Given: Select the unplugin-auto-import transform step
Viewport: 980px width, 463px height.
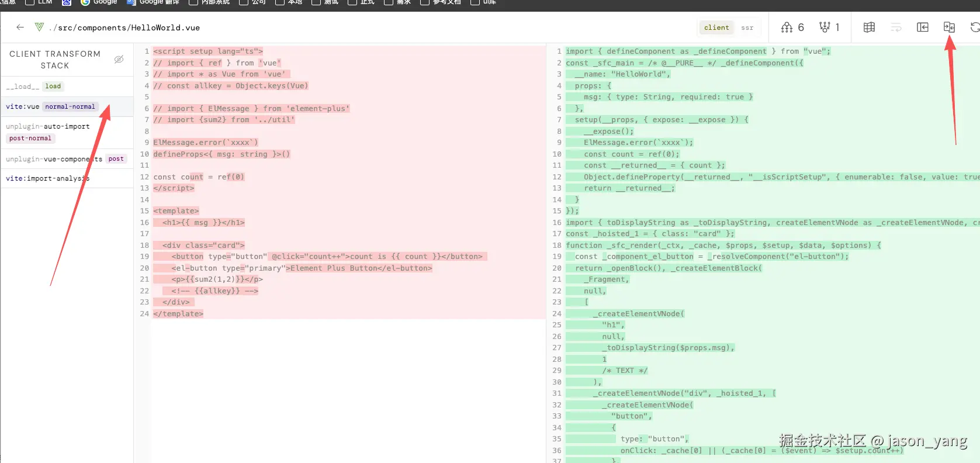Looking at the screenshot, I should [67, 133].
